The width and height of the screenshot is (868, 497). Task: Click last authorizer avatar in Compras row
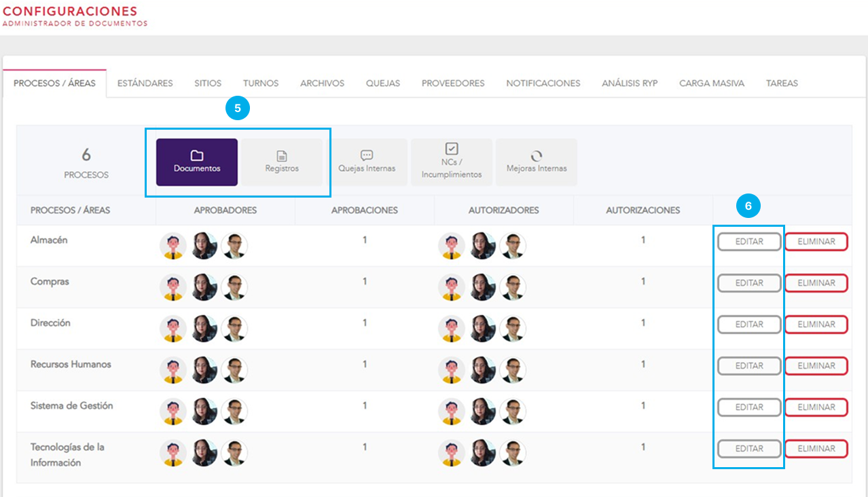(513, 287)
